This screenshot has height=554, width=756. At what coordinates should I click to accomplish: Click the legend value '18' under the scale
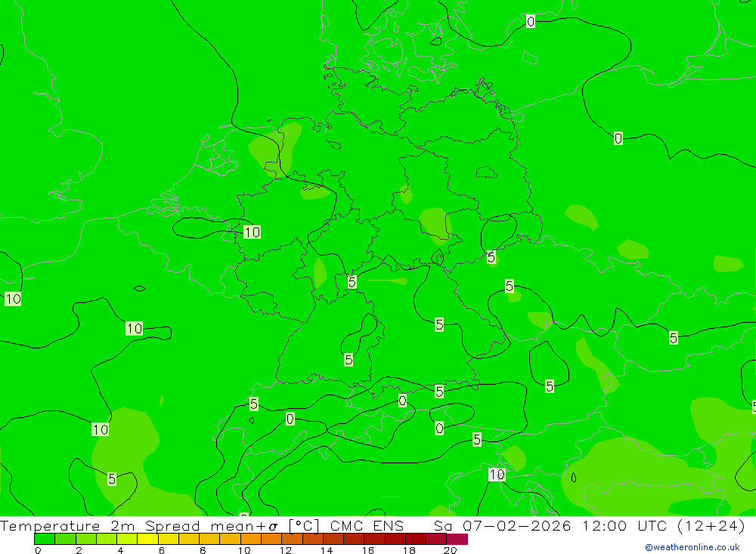click(x=409, y=550)
